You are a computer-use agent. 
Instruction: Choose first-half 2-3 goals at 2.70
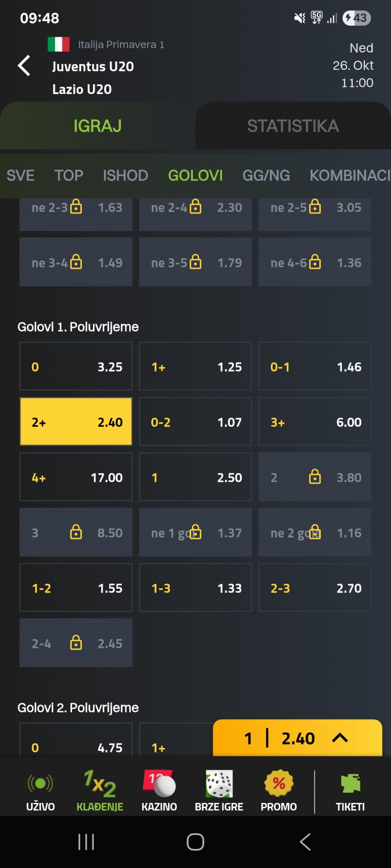[315, 588]
